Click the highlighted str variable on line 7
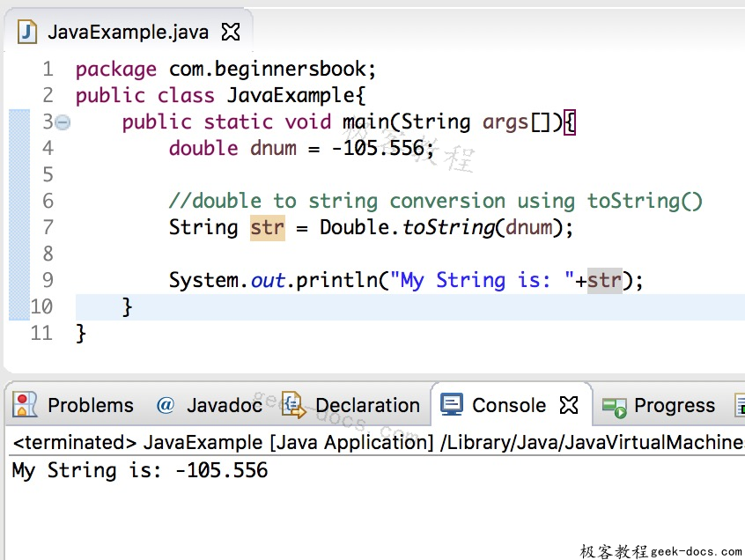Viewport: 745px width, 560px height. coord(267,227)
